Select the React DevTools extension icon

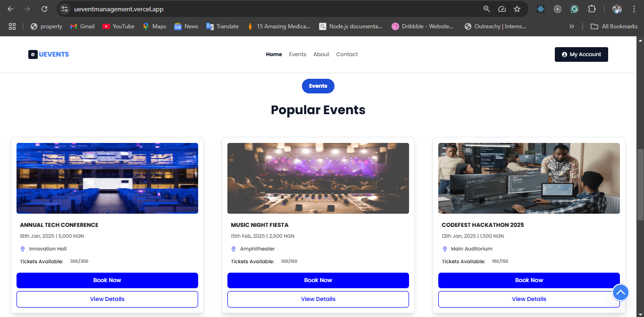(x=541, y=9)
